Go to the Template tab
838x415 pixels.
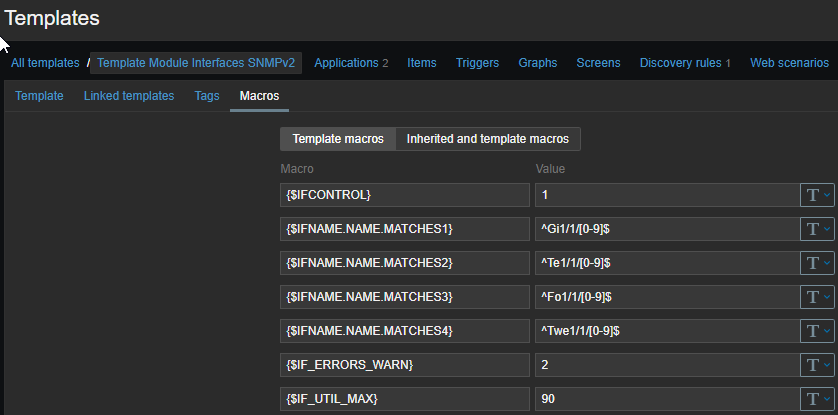point(39,96)
